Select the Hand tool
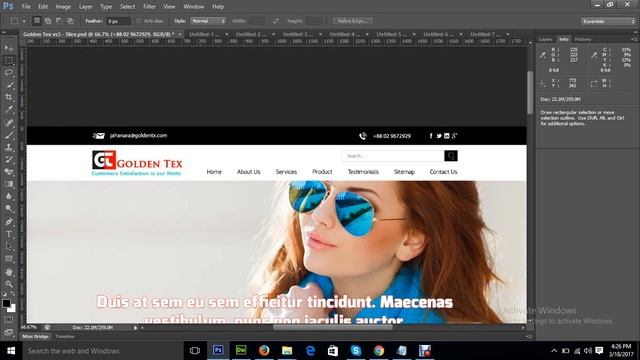Viewport: 640px width, 360px height. pyautogui.click(x=9, y=272)
